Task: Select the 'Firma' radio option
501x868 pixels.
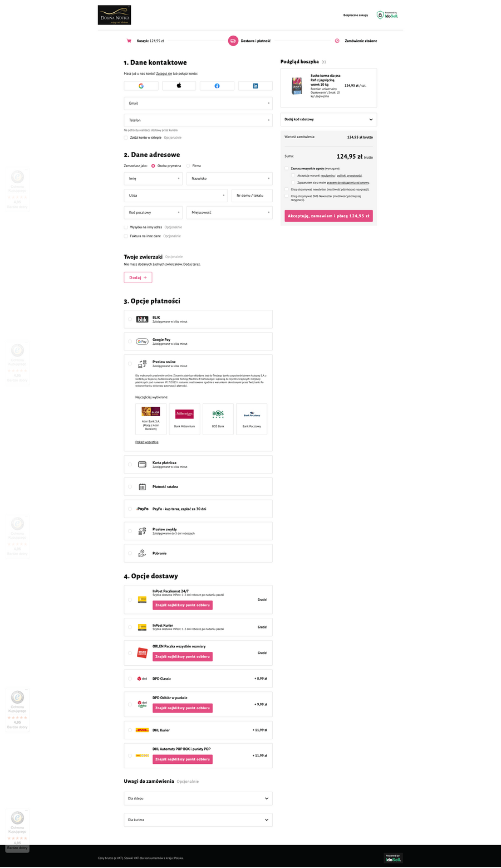Action: tap(188, 166)
